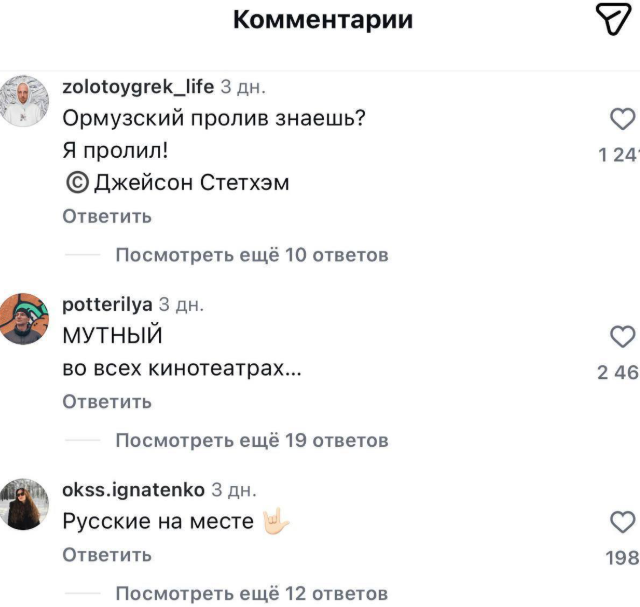Image resolution: width=640 pixels, height=607 pixels.
Task: View like count on zolotoygrek_life's comment
Action: pyautogui.click(x=617, y=155)
